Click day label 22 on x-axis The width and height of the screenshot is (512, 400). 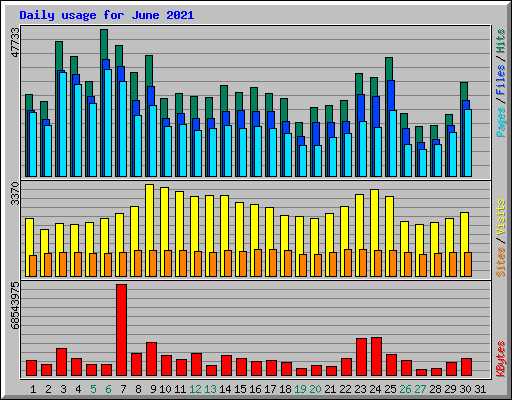[x=345, y=389]
